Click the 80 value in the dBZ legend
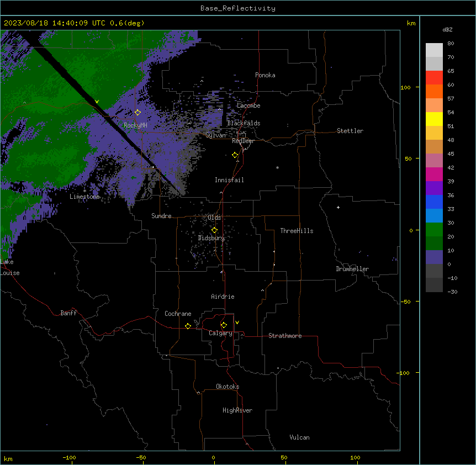Viewport: 476px width, 465px height. (x=451, y=44)
